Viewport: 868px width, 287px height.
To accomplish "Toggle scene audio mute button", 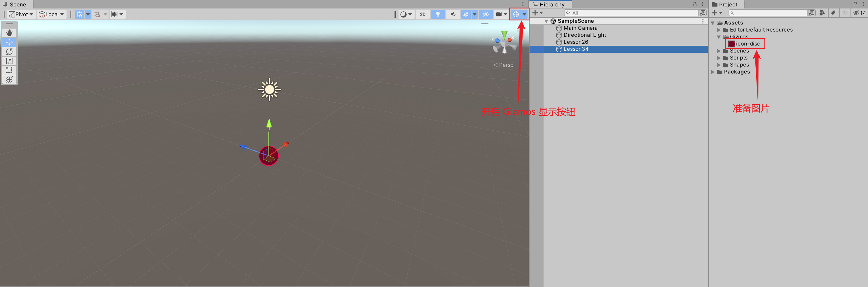I will [453, 14].
